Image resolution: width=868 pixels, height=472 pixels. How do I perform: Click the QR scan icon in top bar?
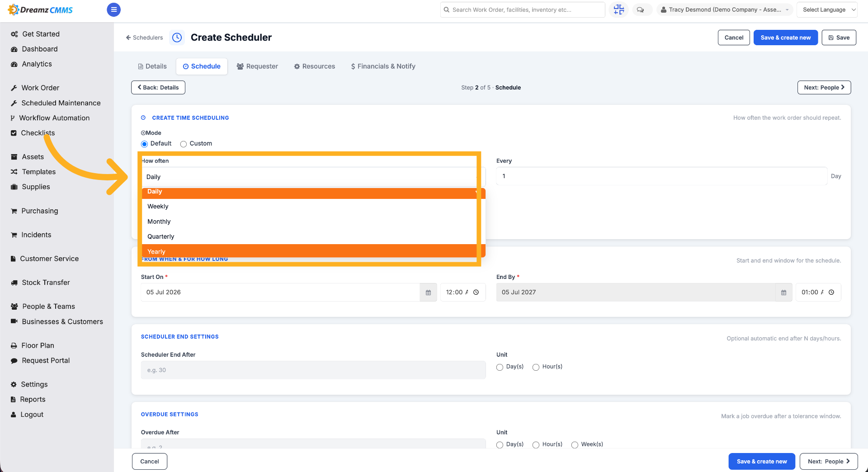(618, 9)
